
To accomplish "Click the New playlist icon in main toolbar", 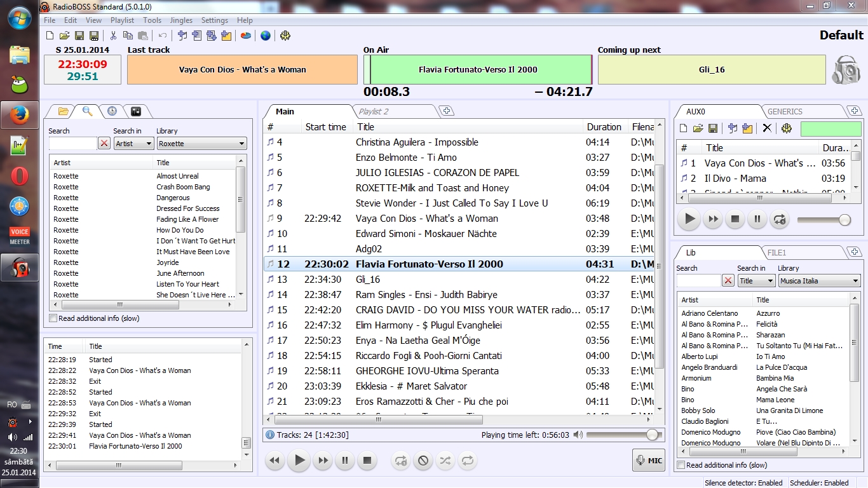I will [x=50, y=36].
